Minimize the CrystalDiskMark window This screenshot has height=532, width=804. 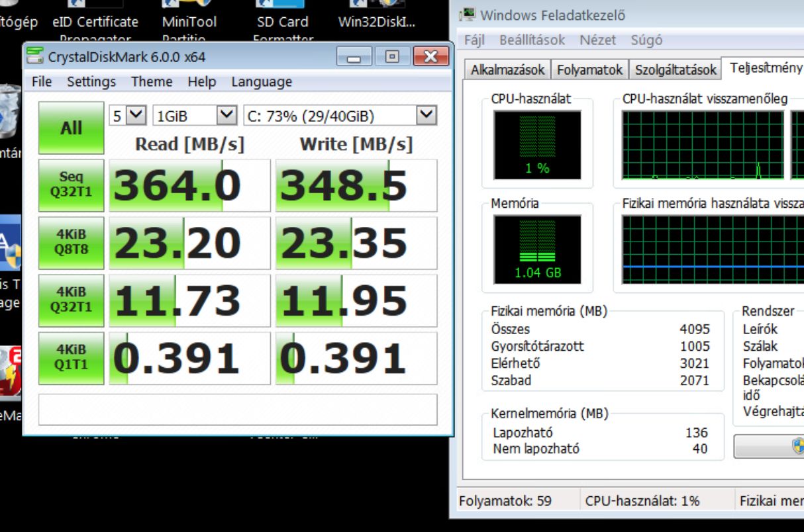click(x=354, y=57)
